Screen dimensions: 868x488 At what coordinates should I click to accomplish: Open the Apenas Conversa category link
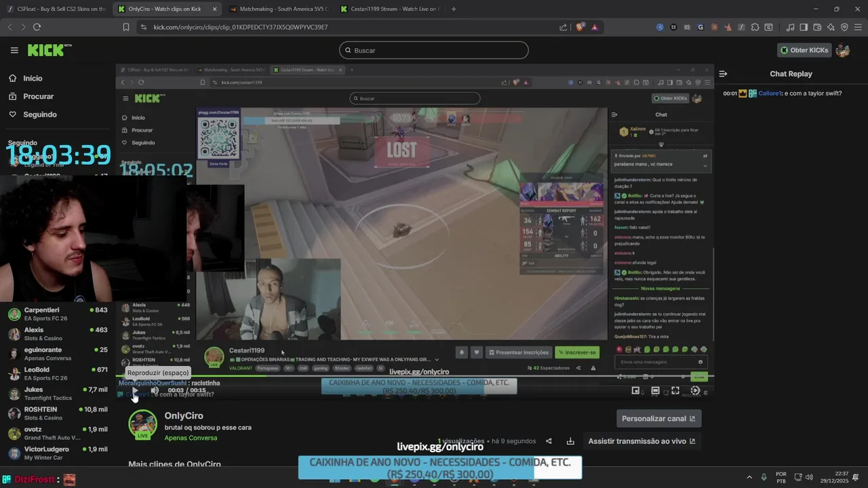[191, 438]
